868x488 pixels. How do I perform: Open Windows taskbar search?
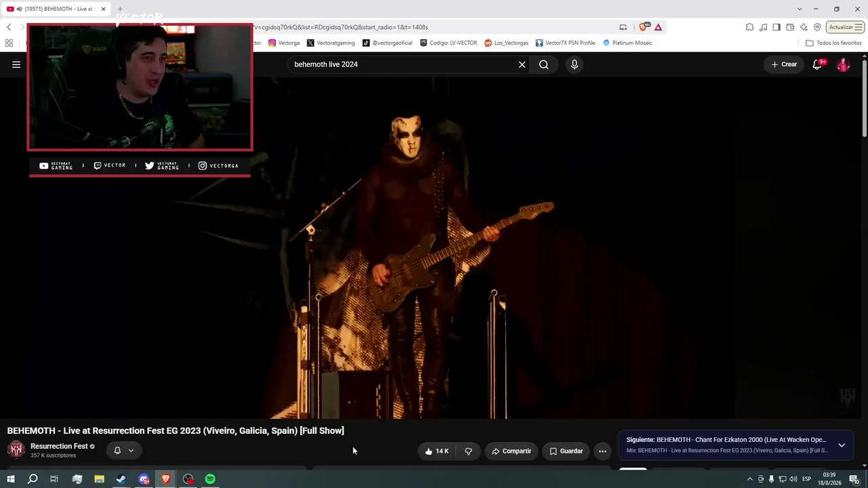click(x=33, y=479)
